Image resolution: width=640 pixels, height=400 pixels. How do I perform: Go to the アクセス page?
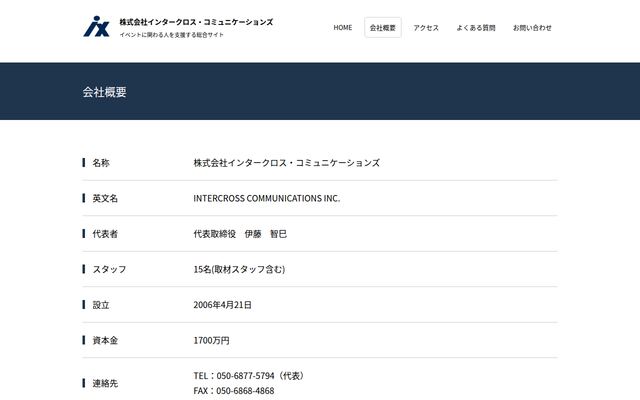click(426, 28)
